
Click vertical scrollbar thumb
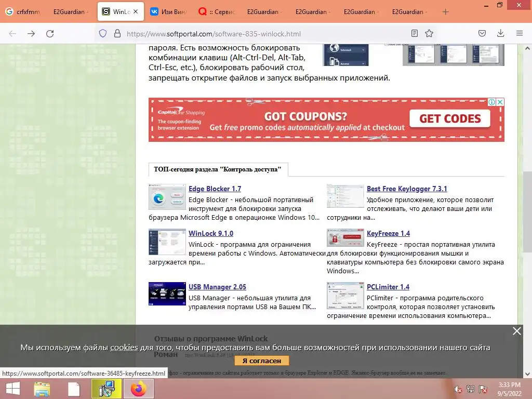(527, 212)
